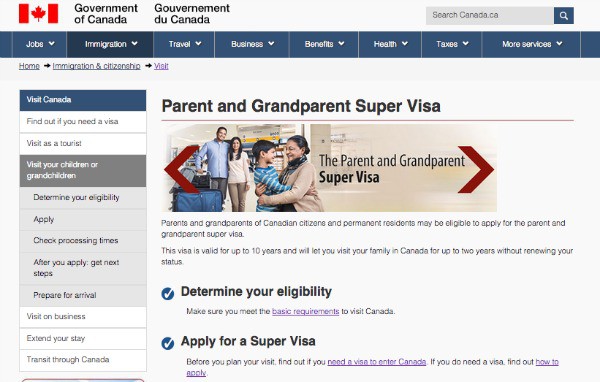
Task: Open the Travel navigation menu
Action: point(184,44)
